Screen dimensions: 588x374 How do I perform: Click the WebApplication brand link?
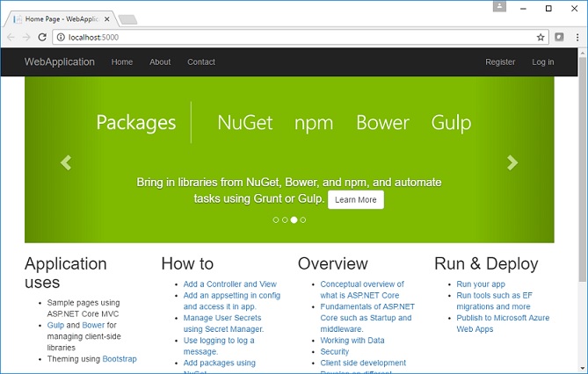pos(60,62)
